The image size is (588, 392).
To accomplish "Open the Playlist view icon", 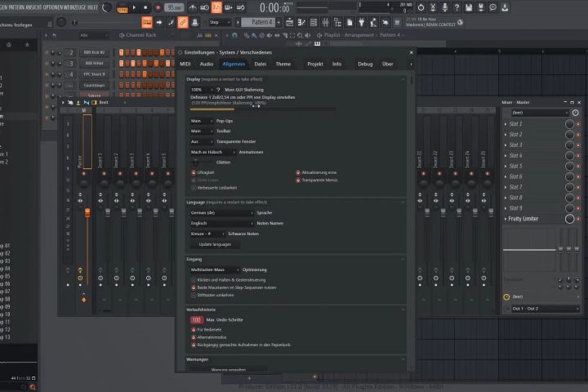I will [x=289, y=23].
